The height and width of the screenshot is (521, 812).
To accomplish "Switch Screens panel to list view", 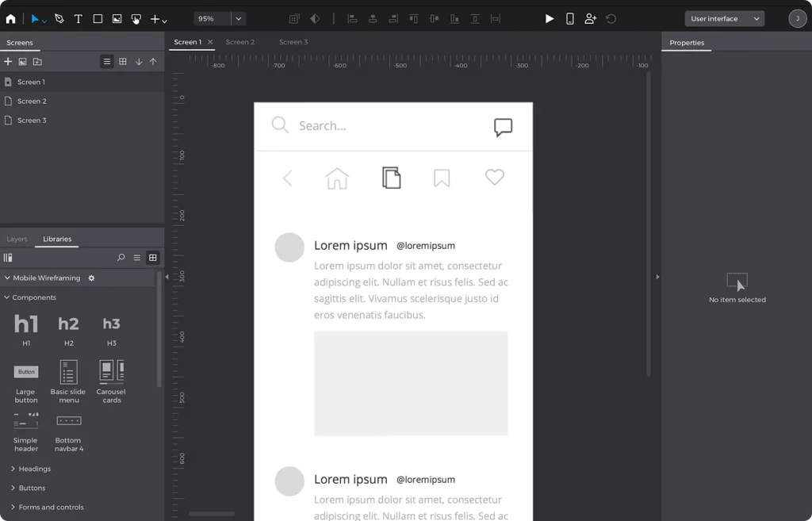I will 107,62.
